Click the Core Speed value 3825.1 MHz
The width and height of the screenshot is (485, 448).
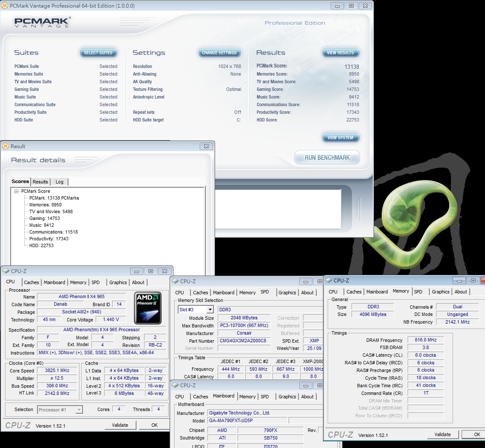tap(57, 370)
